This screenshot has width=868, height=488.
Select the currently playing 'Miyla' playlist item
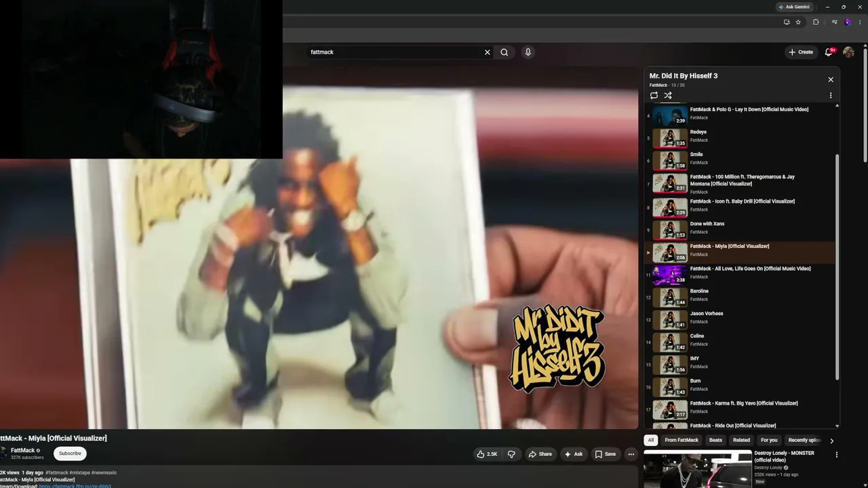coord(741,253)
